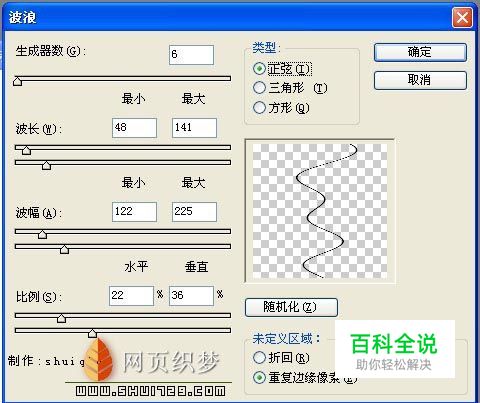
Task: Click the 波幅 maximum slider handle
Action: coord(64,249)
